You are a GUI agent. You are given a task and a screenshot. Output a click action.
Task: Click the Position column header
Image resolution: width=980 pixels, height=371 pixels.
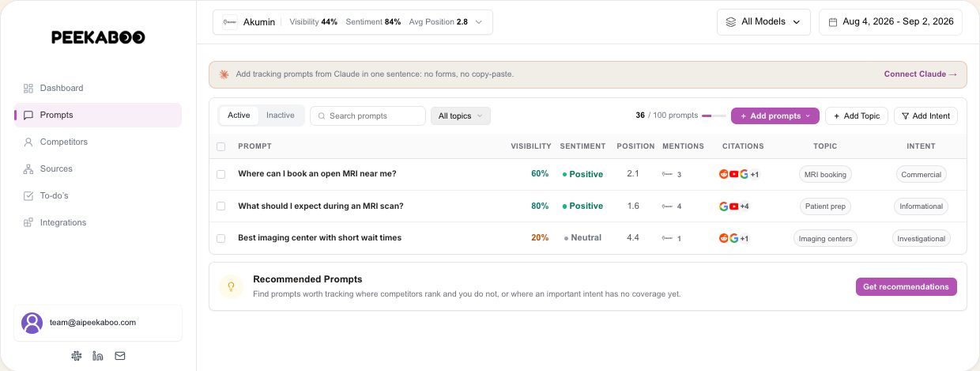coord(635,146)
